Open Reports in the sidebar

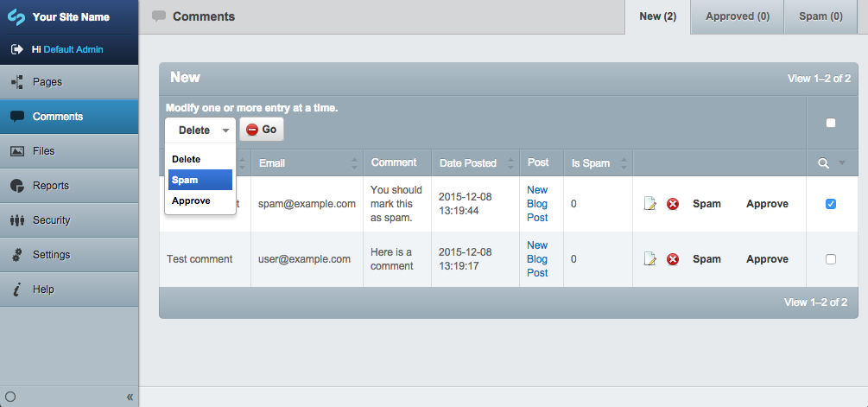(50, 186)
